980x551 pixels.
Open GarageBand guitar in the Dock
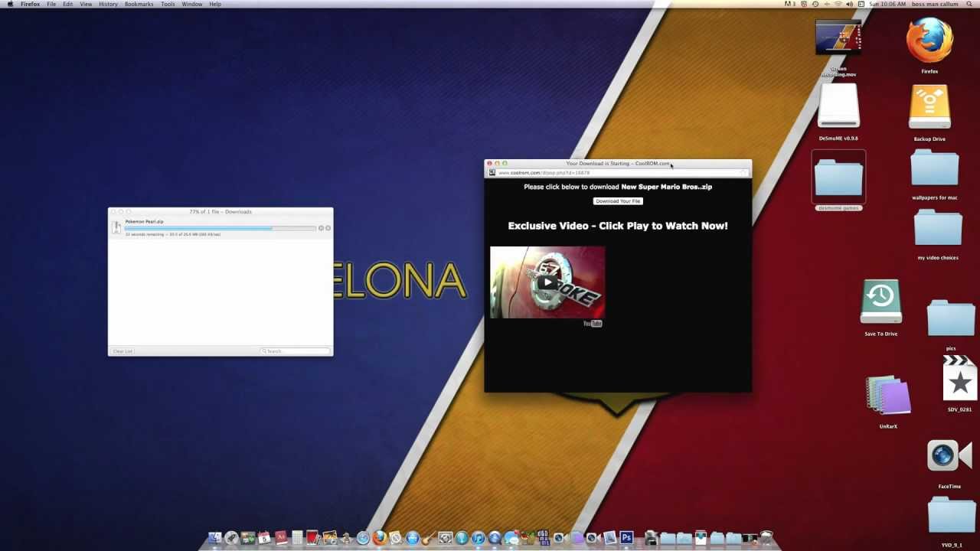pyautogui.click(x=429, y=538)
